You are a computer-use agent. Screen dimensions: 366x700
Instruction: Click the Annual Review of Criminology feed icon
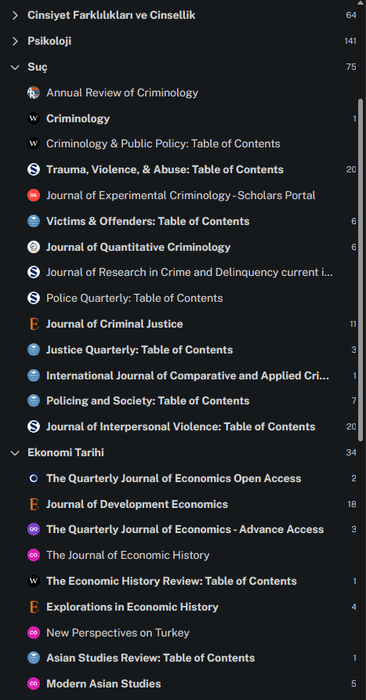pos(33,93)
